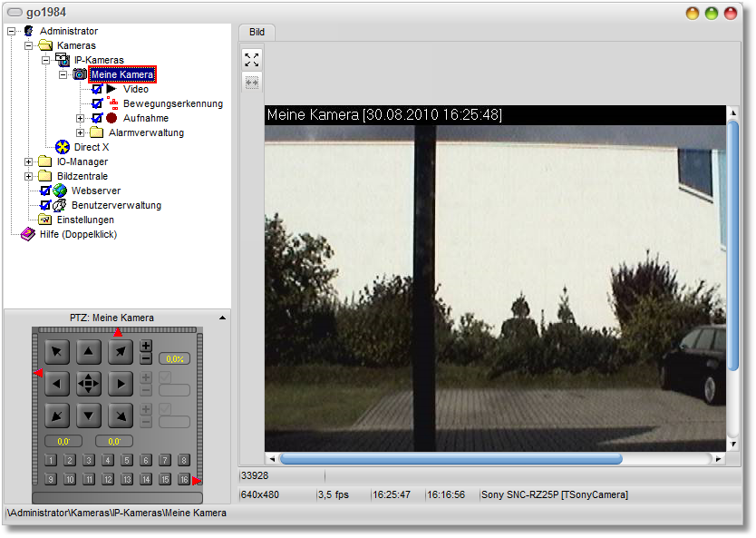
Task: Collapse the PTZ panel with arrow
Action: coord(223,318)
